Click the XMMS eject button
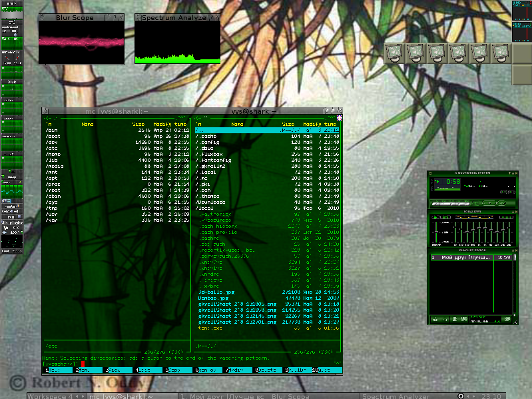 (476, 203)
